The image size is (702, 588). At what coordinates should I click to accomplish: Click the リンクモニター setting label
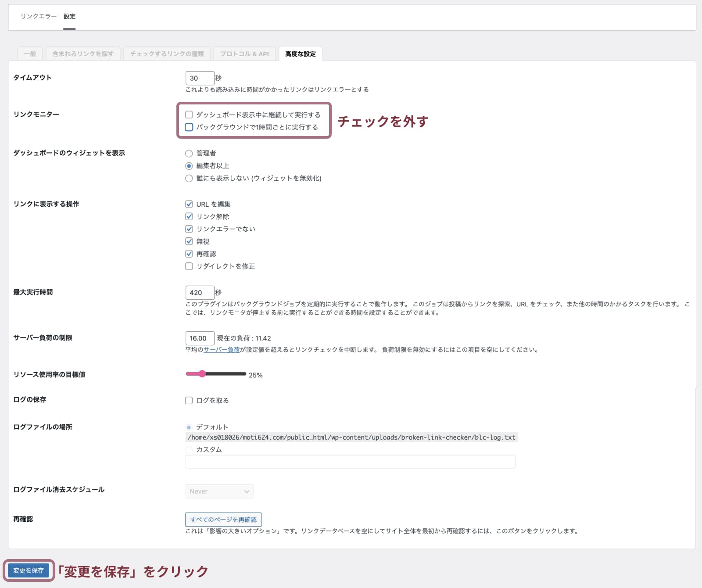[36, 114]
